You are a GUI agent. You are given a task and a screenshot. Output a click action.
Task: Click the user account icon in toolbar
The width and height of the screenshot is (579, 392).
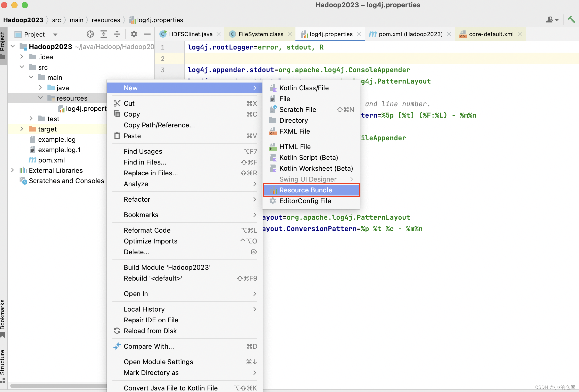(550, 20)
